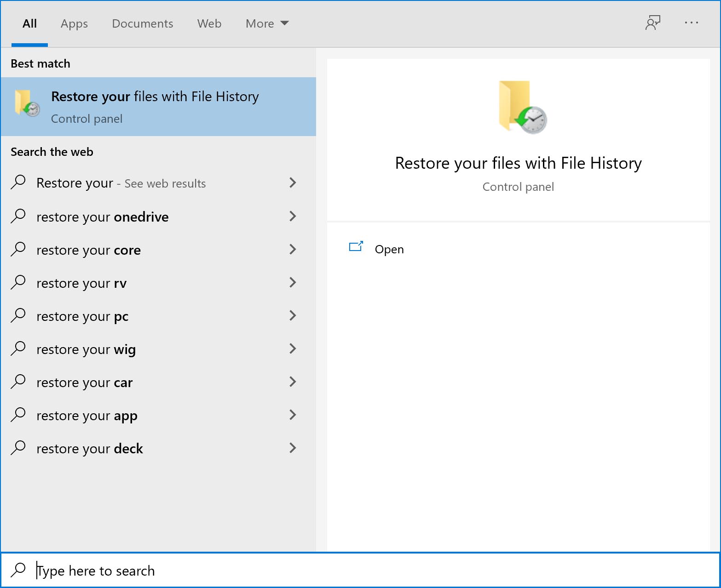Expand arrow for 'restore your onedrive'

[x=293, y=216]
